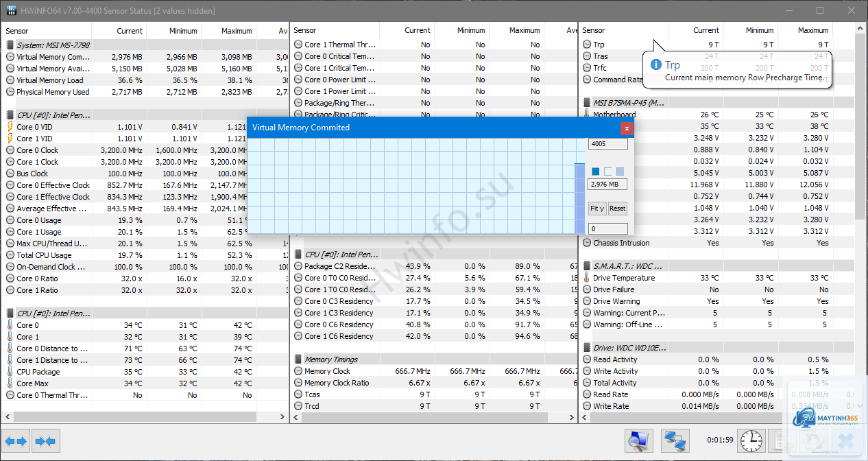
Task: Select the Virtual Memory Avai... row
Action: pos(144,69)
